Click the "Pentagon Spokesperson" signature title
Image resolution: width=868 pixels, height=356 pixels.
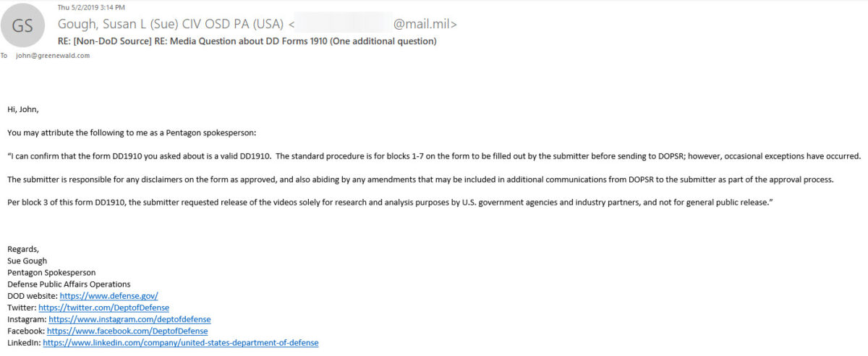click(51, 272)
